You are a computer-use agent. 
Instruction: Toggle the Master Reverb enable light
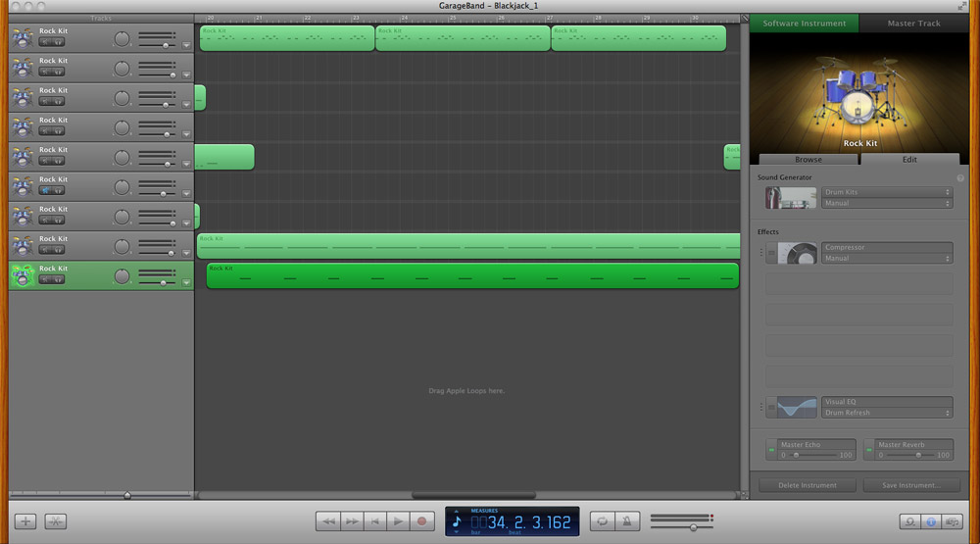(x=868, y=450)
